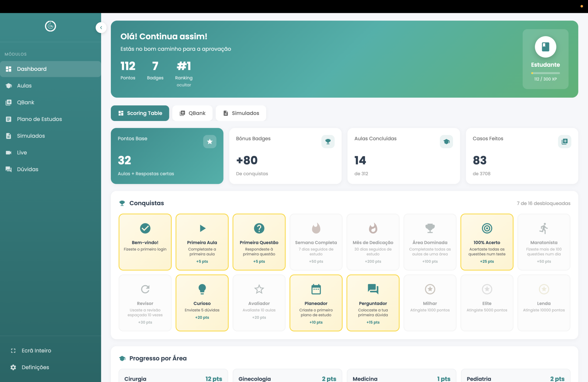Click the XP progress bar on the Estudante card

click(545, 73)
